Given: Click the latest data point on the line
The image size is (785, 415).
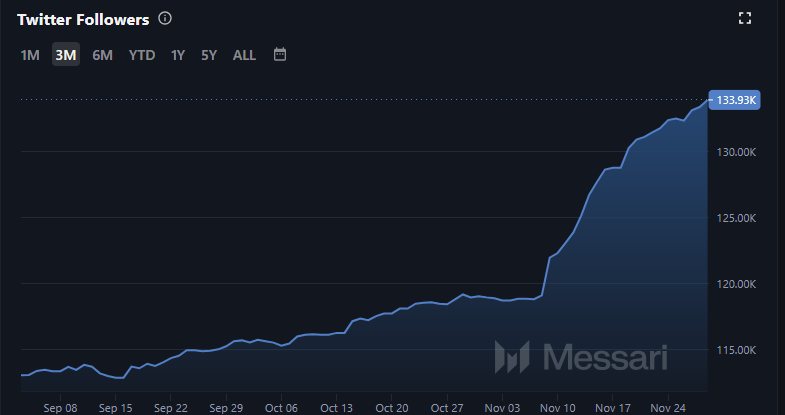Looking at the screenshot, I should pos(707,101).
